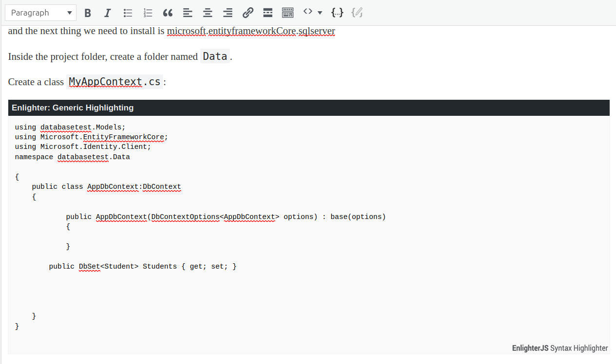Click the microsoft.entityframeworkCore.sqlserver text
Viewport: 616px width, 364px height.
click(x=251, y=31)
